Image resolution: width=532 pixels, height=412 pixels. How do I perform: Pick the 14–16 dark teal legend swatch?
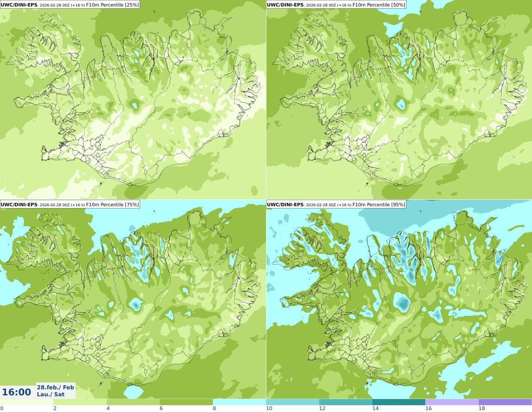coord(399,402)
